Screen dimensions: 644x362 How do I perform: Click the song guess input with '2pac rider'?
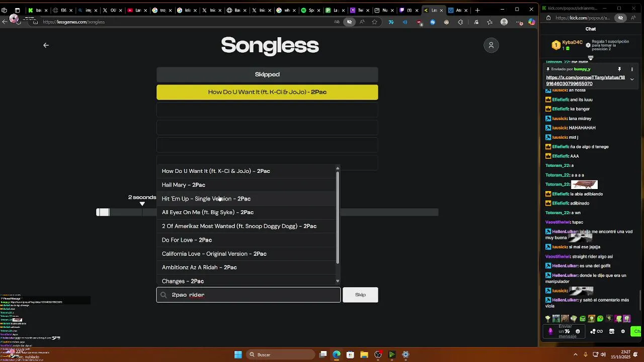click(249, 295)
